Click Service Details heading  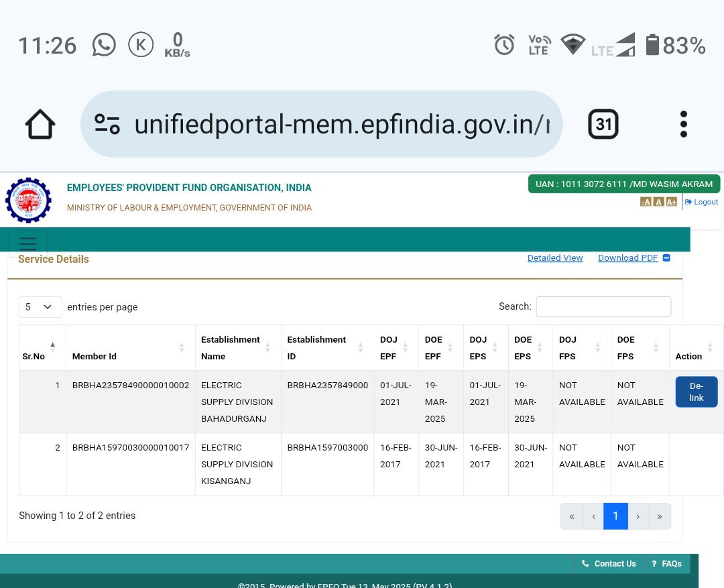(x=54, y=259)
